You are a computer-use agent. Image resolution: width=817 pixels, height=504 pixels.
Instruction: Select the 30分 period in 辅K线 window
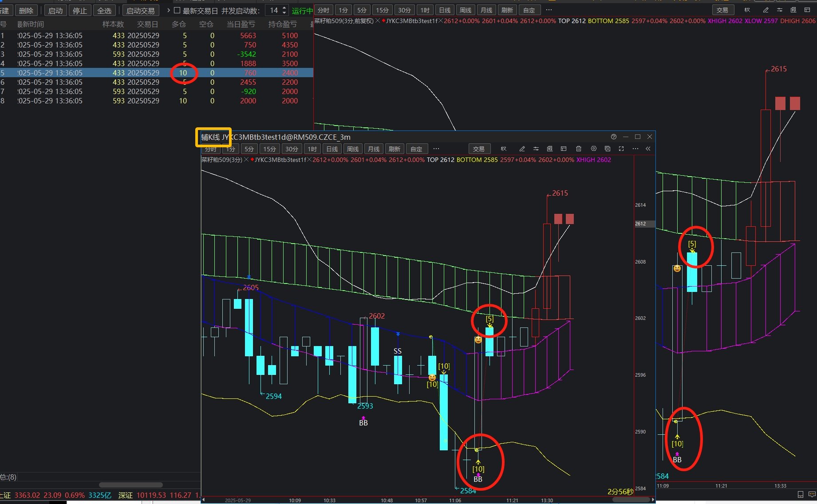pos(292,149)
